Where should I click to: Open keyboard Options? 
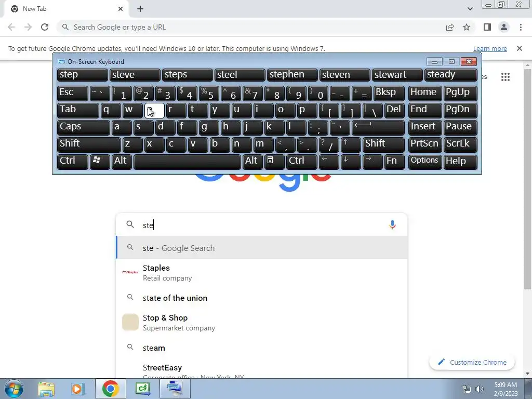425,162
